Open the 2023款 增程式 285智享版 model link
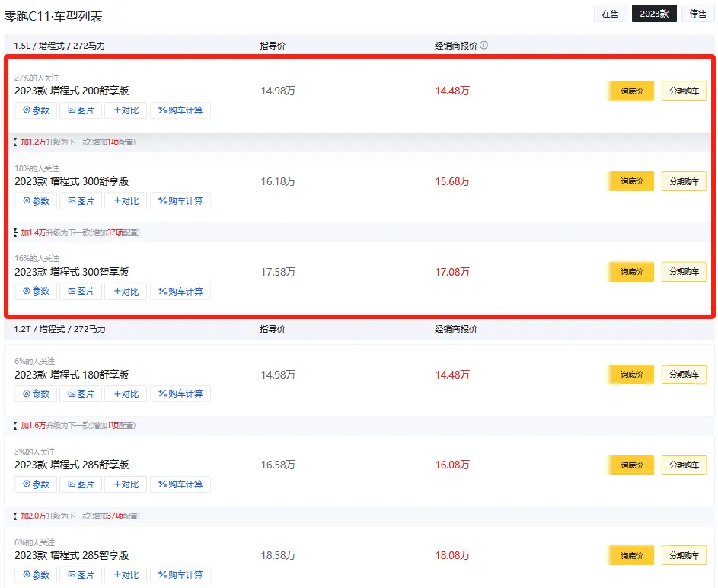 click(x=72, y=555)
